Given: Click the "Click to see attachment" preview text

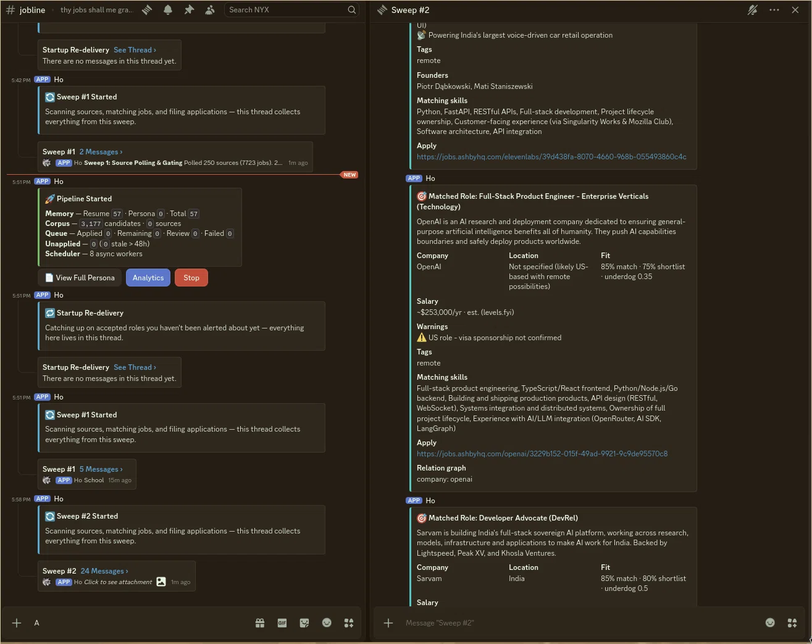Looking at the screenshot, I should point(118,582).
